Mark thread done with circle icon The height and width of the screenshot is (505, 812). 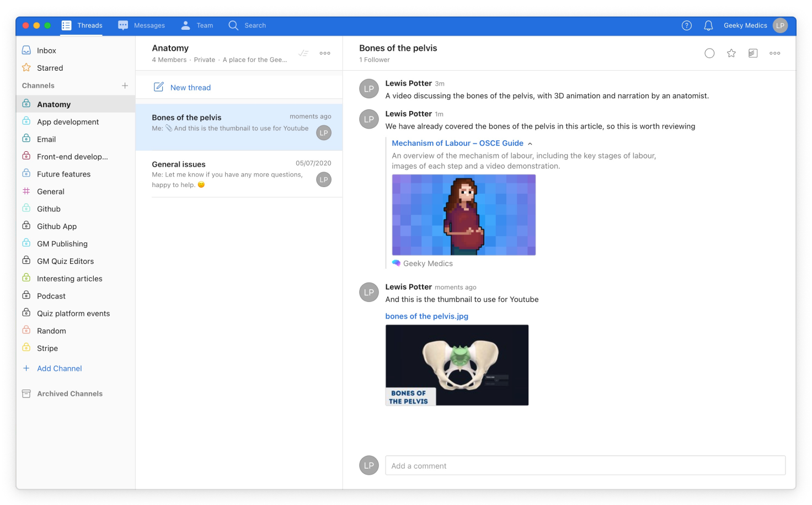(x=709, y=53)
